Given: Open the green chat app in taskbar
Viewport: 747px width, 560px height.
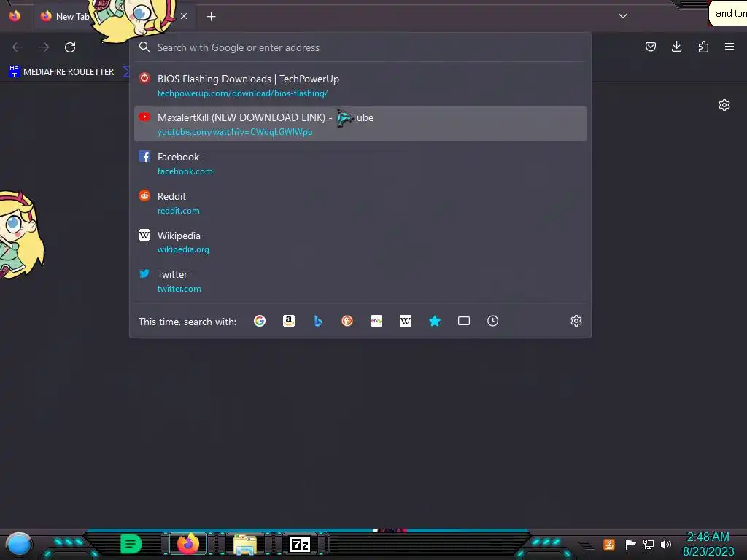Looking at the screenshot, I should coord(131,544).
